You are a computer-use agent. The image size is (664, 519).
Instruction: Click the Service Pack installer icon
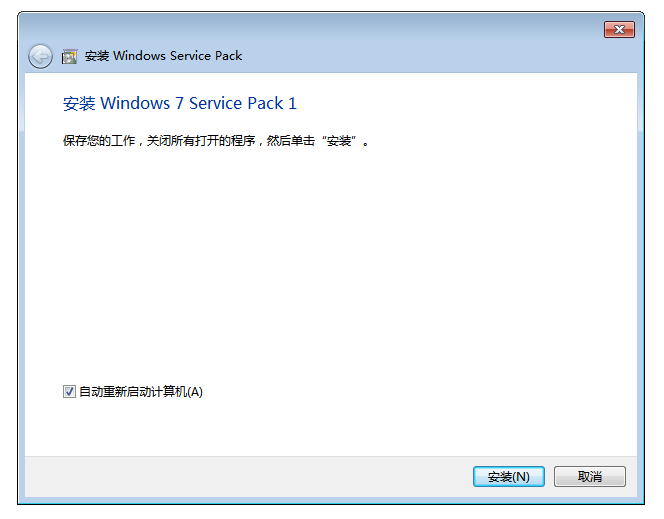70,56
